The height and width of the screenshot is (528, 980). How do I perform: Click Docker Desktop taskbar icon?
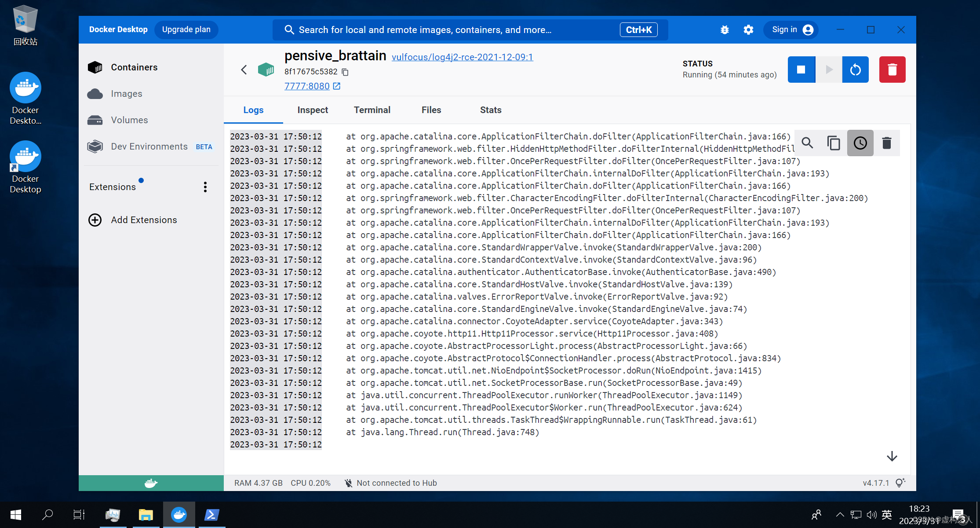pos(179,515)
